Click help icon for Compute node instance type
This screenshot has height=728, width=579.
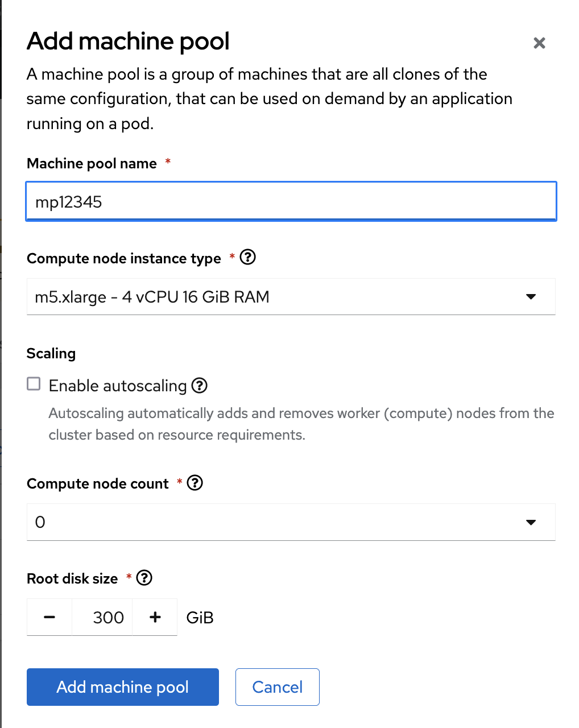point(247,258)
